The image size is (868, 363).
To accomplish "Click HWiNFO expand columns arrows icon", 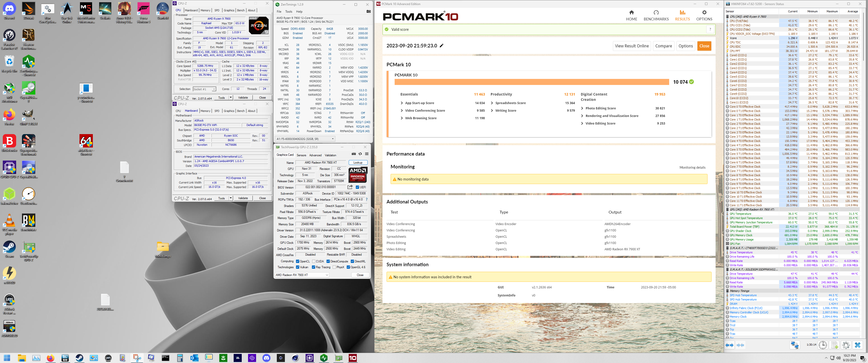I will pos(729,345).
